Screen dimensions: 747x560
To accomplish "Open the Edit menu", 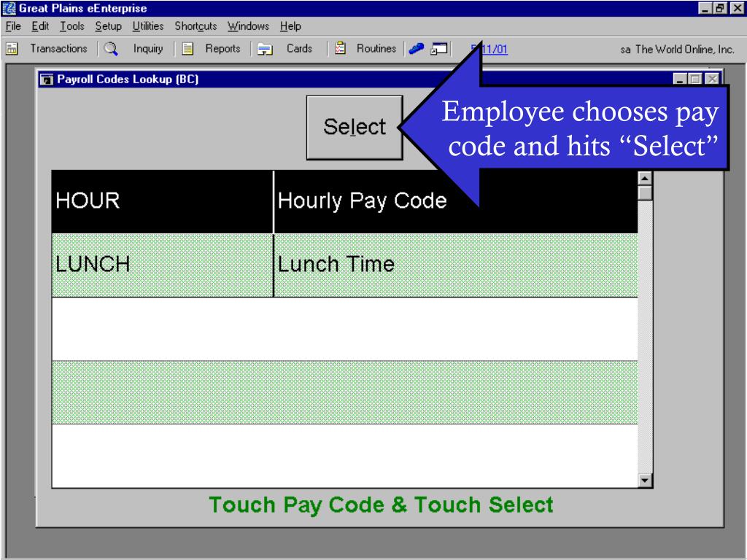I will [x=40, y=26].
